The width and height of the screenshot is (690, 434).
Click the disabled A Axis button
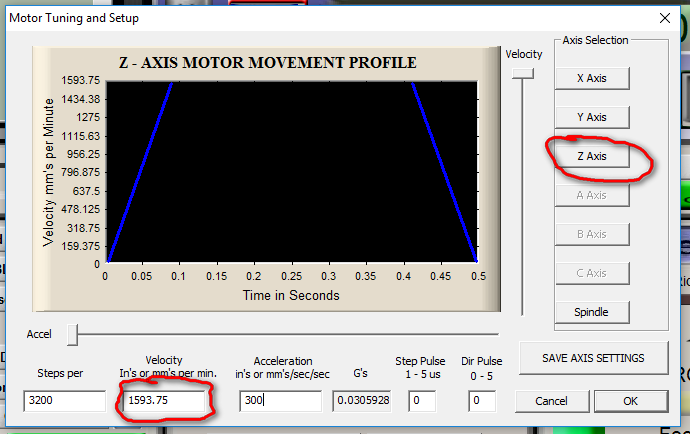(x=592, y=195)
